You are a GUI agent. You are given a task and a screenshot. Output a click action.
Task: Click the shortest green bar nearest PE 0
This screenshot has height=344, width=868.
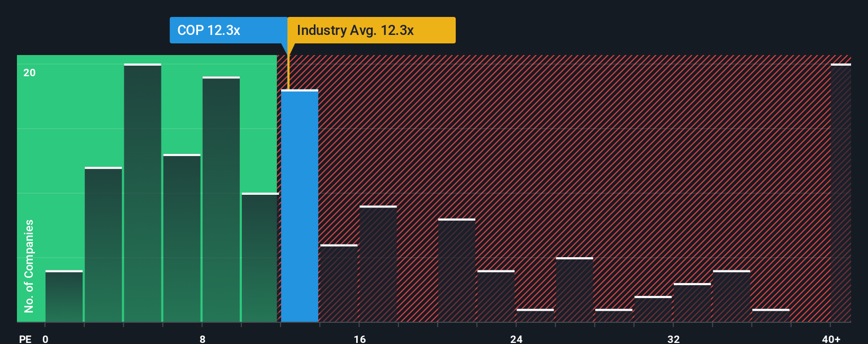pyautogui.click(x=64, y=296)
